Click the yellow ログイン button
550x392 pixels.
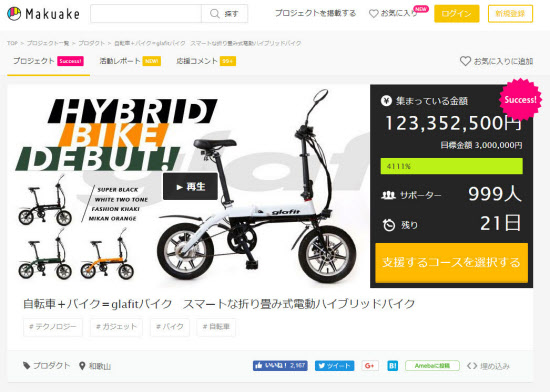pyautogui.click(x=457, y=14)
